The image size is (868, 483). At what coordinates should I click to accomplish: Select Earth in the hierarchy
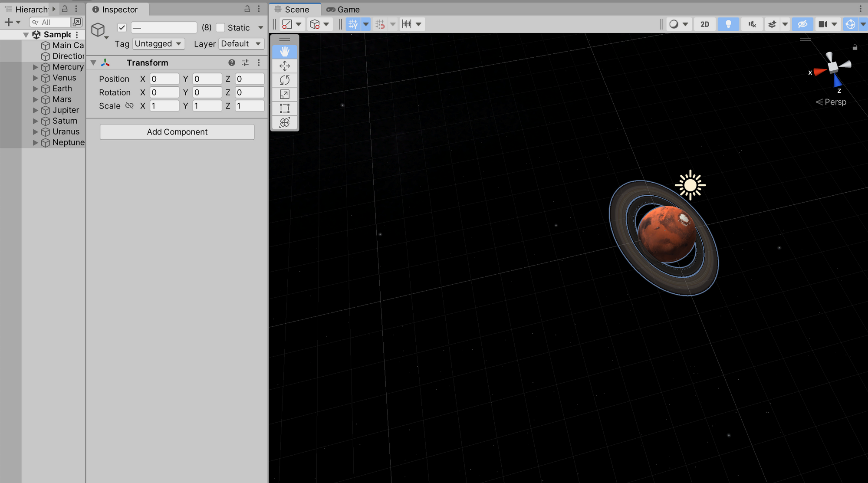click(x=62, y=89)
